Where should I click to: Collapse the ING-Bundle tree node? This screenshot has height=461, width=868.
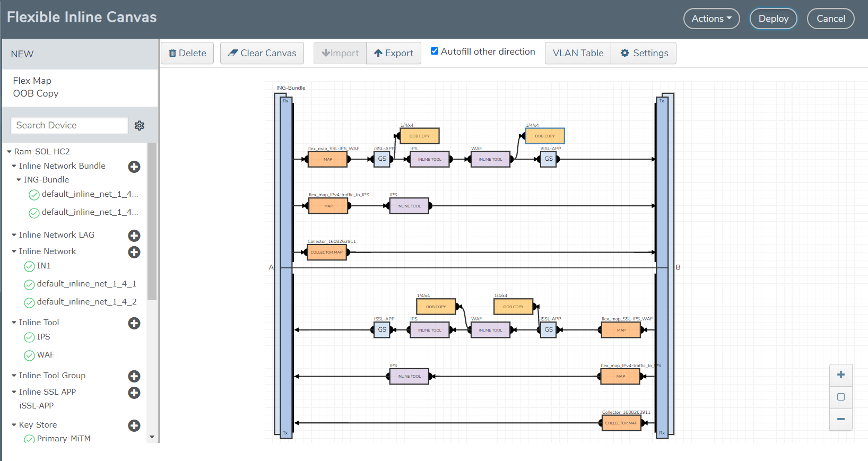pyautogui.click(x=19, y=180)
